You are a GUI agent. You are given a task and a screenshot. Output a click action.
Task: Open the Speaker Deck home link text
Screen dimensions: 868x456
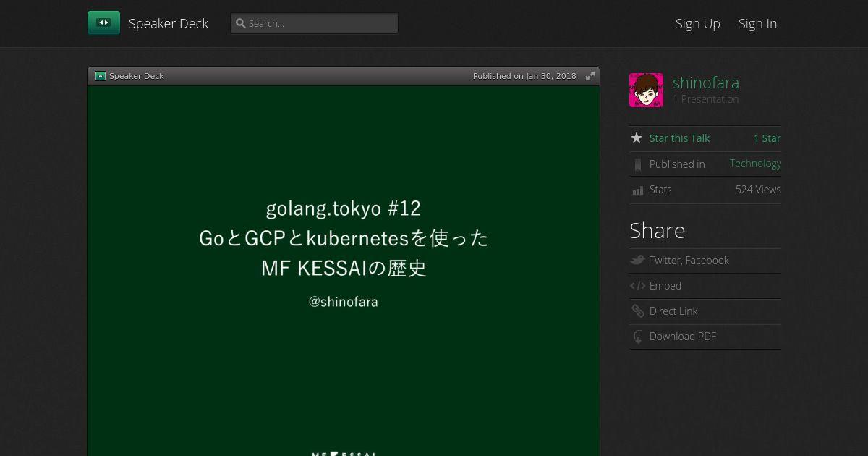pos(169,23)
